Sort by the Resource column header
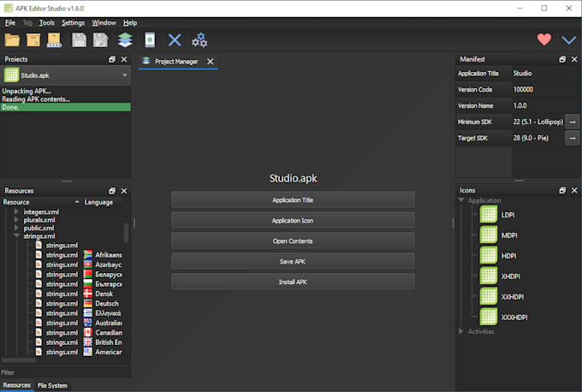Image resolution: width=582 pixels, height=392 pixels. pos(41,202)
